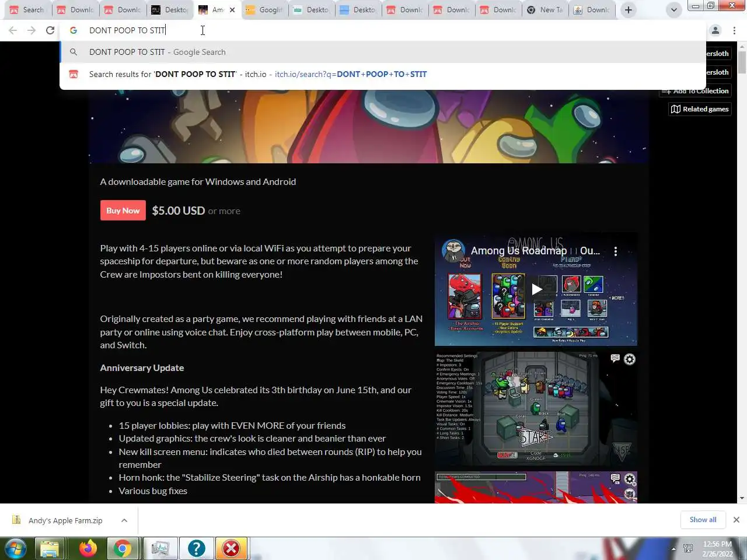Open the lobby screenshot thumbnail
The width and height of the screenshot is (747, 560).
tap(536, 408)
